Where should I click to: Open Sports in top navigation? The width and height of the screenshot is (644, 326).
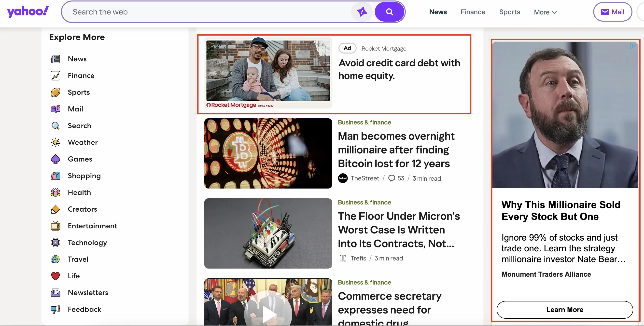509,12
